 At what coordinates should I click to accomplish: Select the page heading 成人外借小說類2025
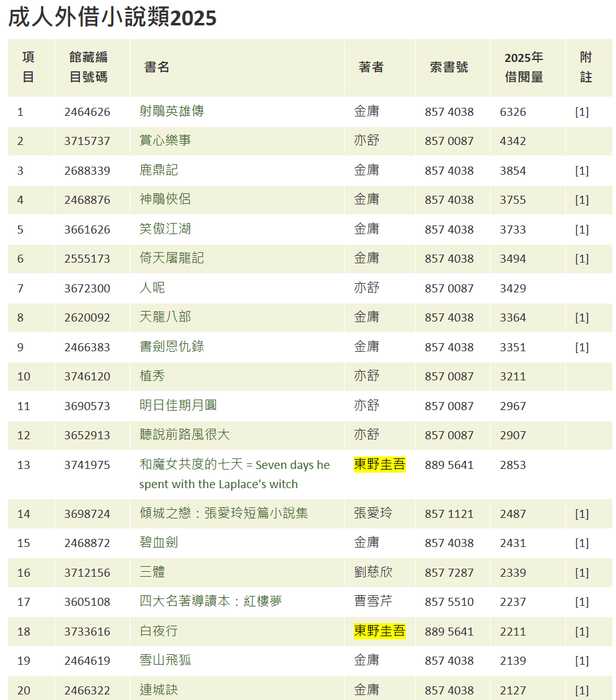[112, 18]
